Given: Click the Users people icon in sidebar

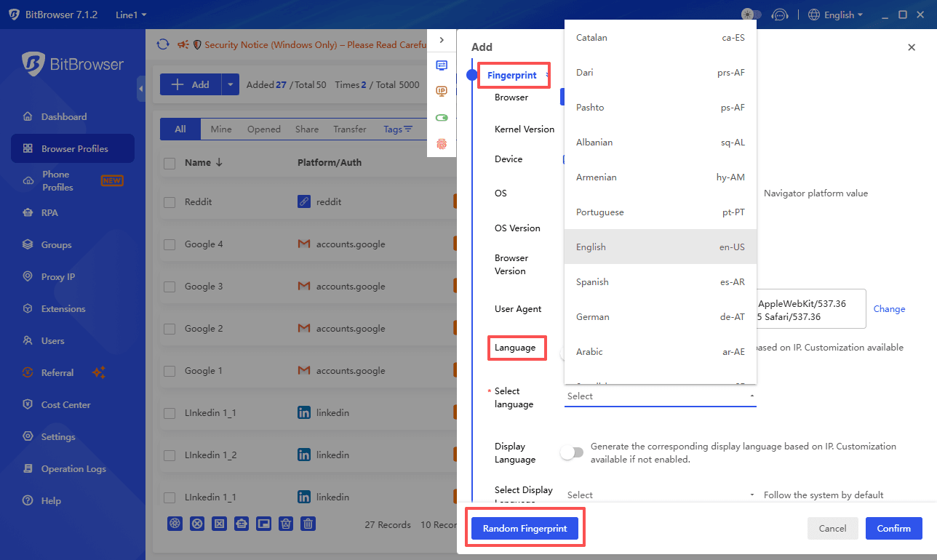Looking at the screenshot, I should point(28,341).
